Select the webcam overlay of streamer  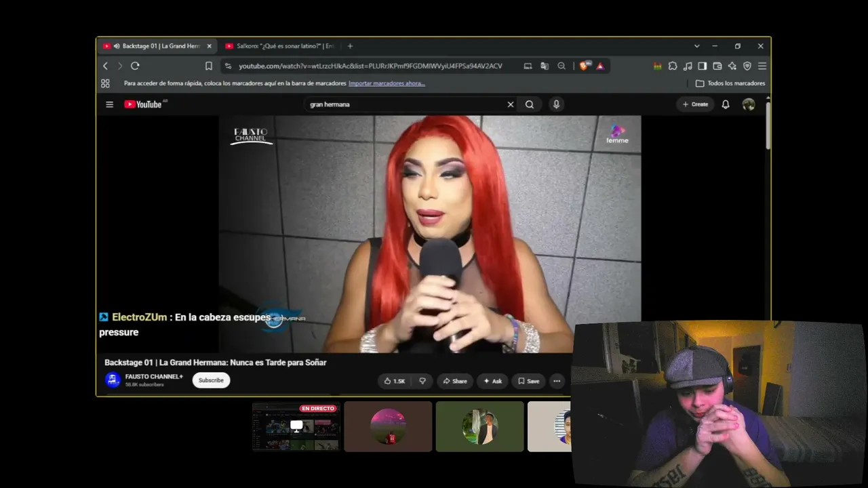tap(719, 405)
